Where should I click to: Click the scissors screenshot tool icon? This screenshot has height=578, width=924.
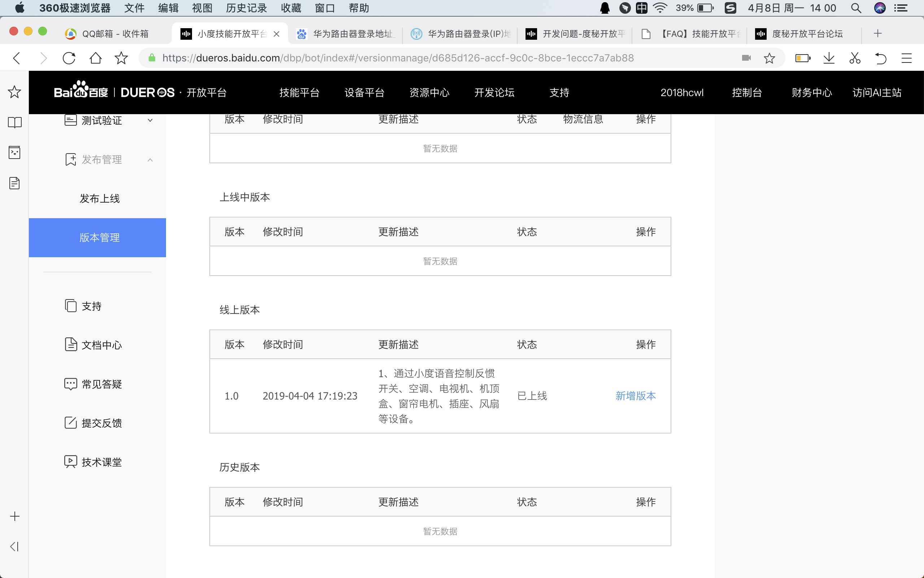[854, 58]
